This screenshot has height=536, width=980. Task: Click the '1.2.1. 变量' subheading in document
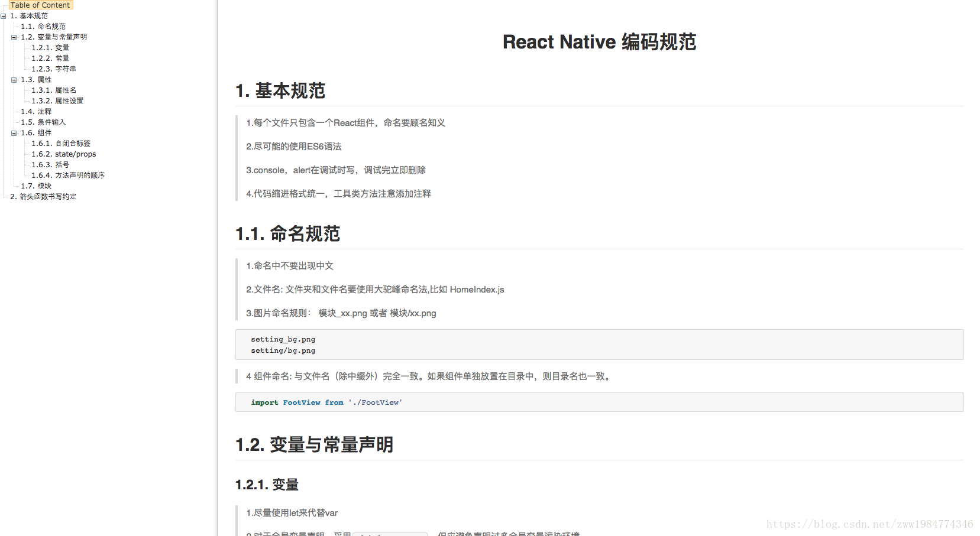[x=267, y=485]
